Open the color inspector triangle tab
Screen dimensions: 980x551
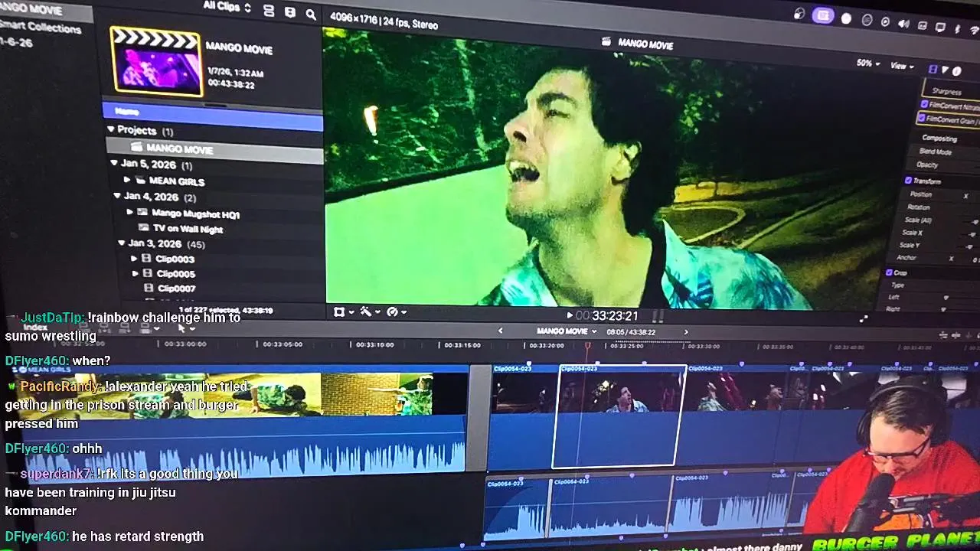[x=945, y=70]
